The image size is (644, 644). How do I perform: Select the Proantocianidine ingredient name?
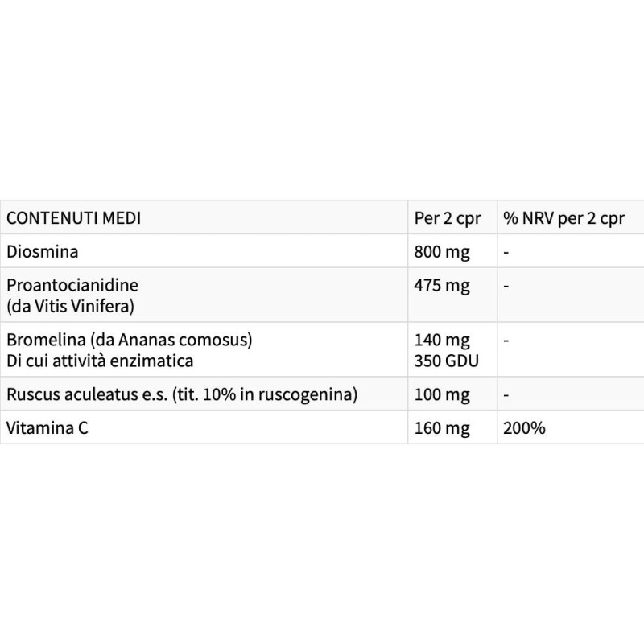tap(72, 285)
